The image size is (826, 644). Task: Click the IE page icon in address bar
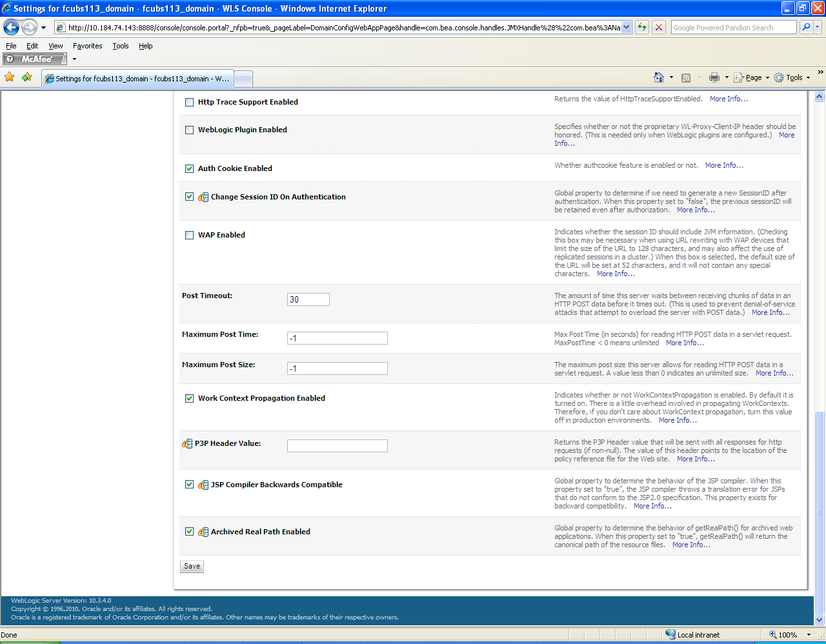click(61, 28)
